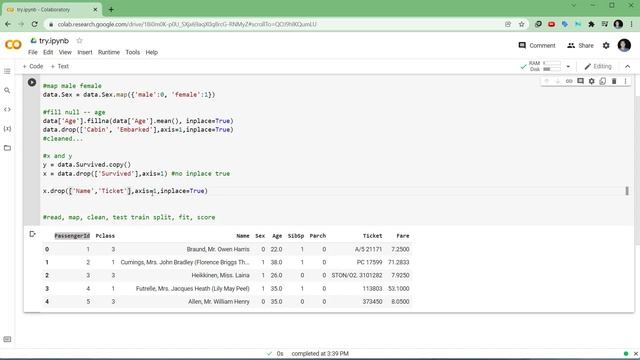Open the variables inspector panel

point(7,129)
